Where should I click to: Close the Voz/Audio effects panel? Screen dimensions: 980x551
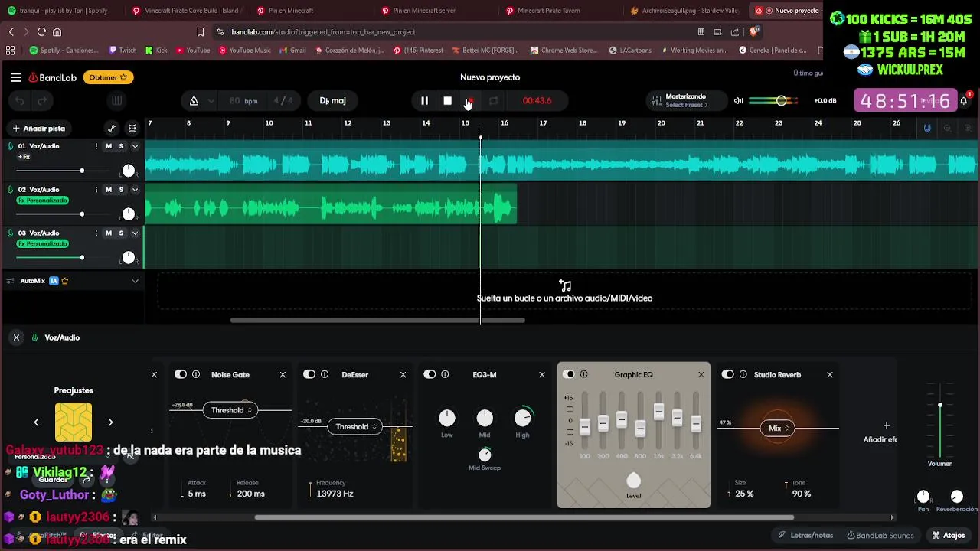coord(16,337)
